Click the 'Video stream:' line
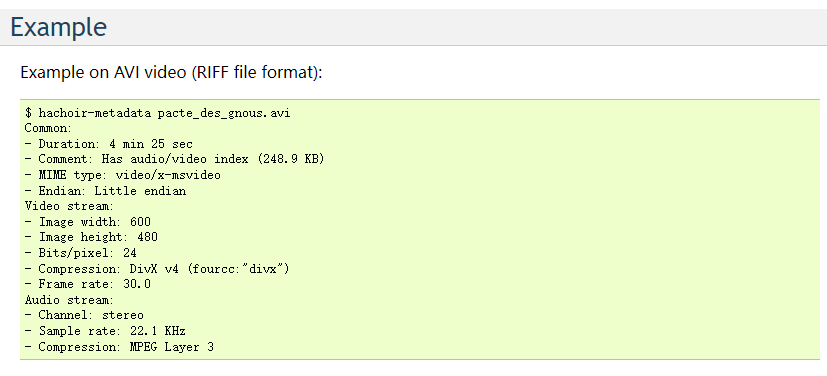 (69, 206)
